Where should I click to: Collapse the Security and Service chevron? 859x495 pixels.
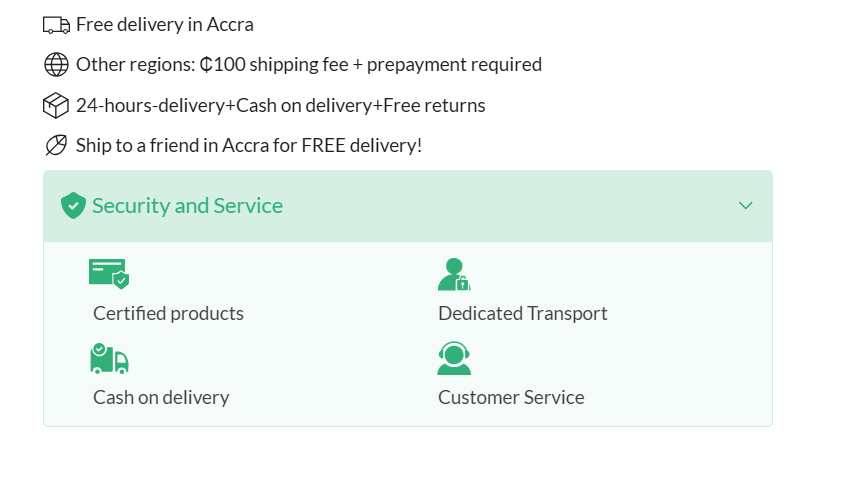745,206
